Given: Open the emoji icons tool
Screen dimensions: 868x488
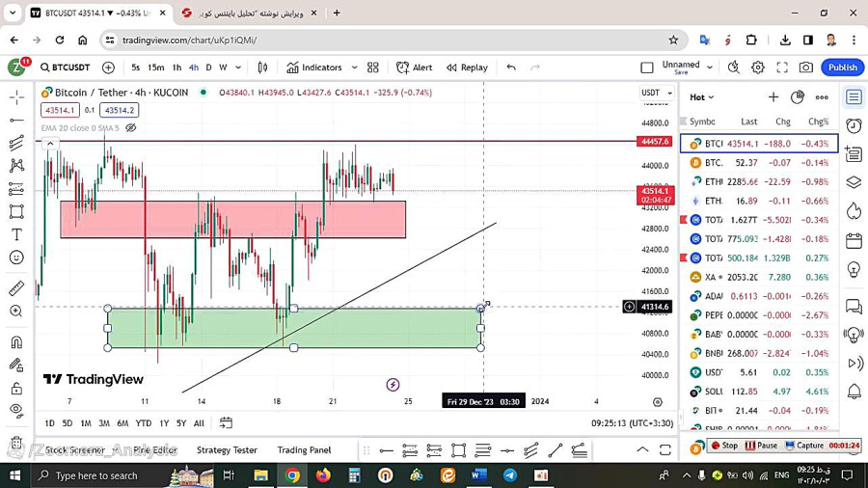Looking at the screenshot, I should tap(16, 258).
